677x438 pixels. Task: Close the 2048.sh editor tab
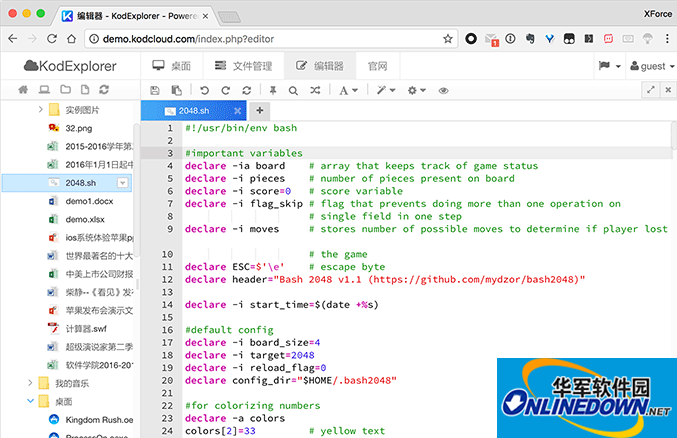[x=237, y=111]
